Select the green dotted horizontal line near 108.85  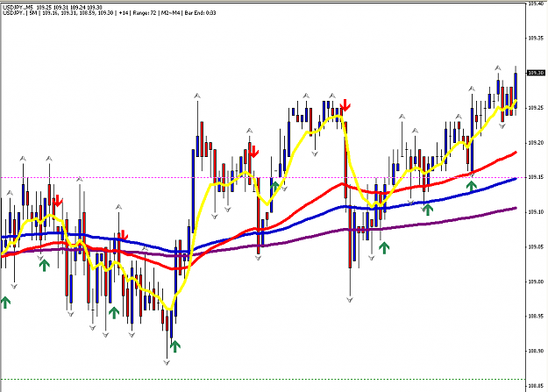point(263,379)
